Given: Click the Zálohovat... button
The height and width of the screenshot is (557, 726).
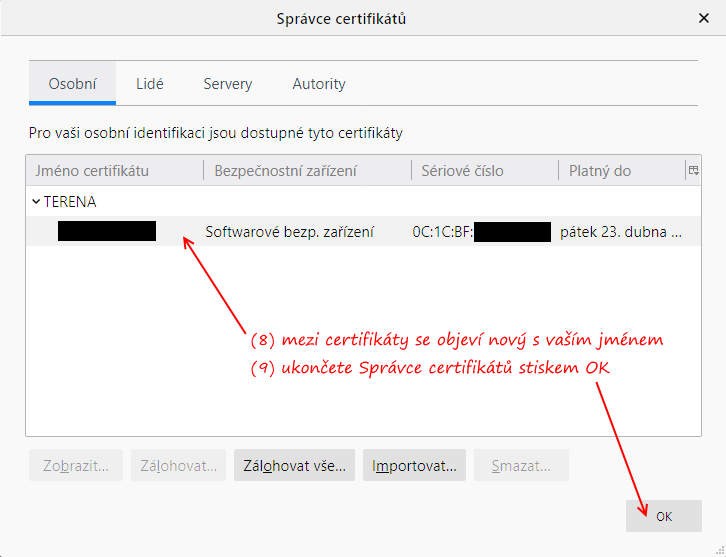Looking at the screenshot, I should (x=178, y=465).
